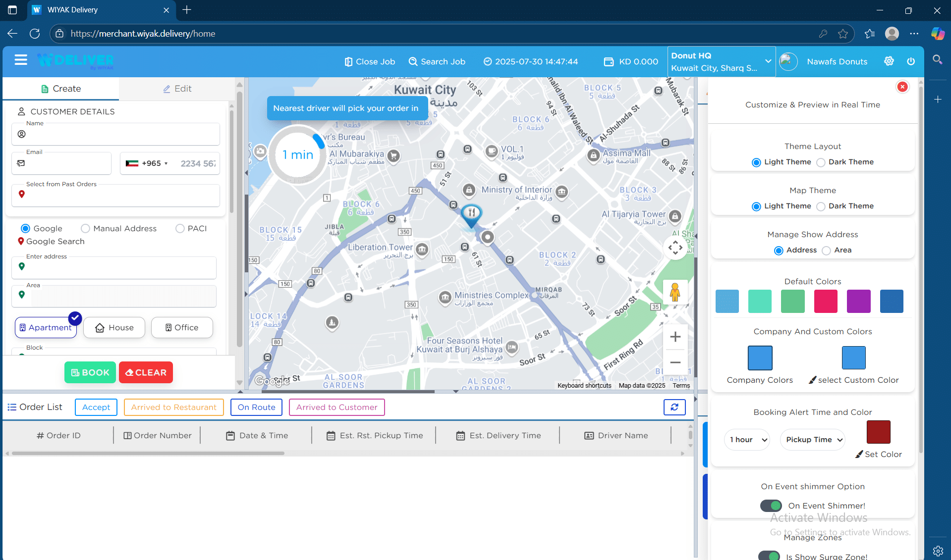
Task: Open the 1 hour booking alert dropdown
Action: pyautogui.click(x=747, y=440)
